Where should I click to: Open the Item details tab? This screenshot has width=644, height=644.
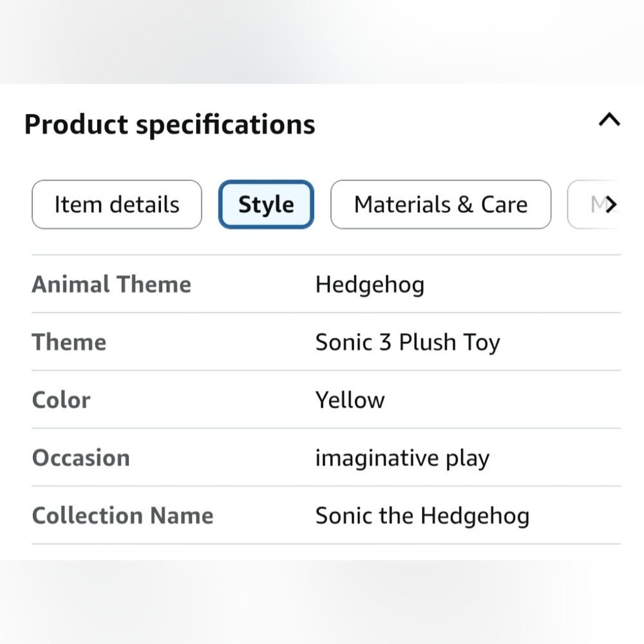point(117,205)
